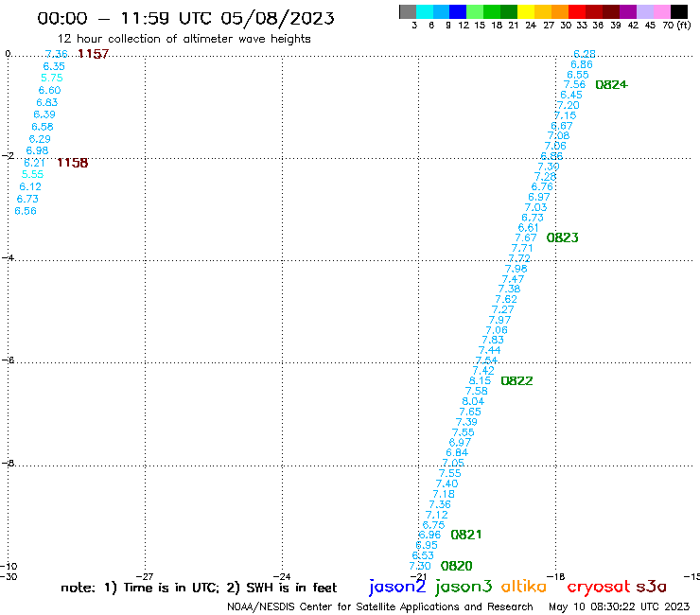Click the 6.67 wave height value
Image resolution: width=700 pixels, height=615 pixels.
[562, 126]
